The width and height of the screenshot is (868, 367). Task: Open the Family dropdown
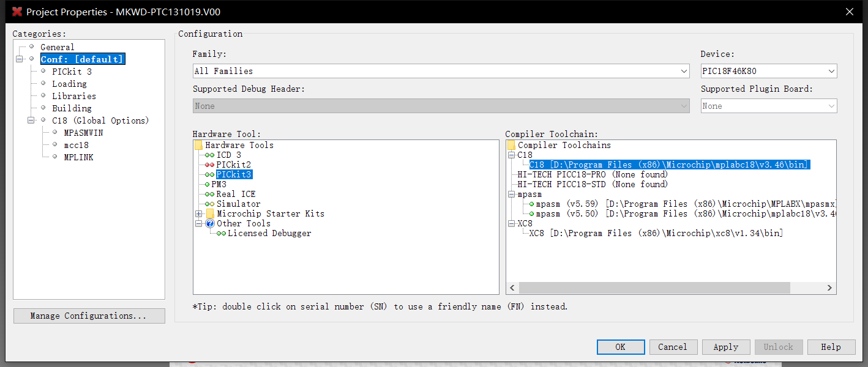[x=441, y=71]
